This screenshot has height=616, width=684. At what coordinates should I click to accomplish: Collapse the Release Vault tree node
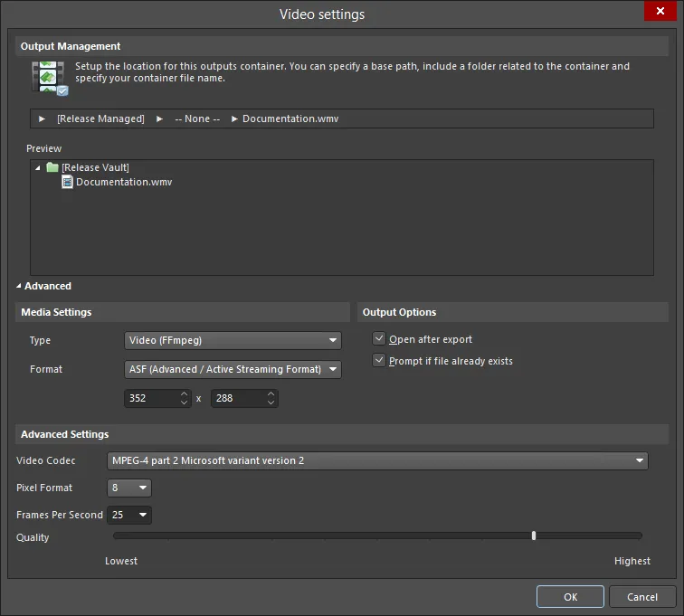38,167
